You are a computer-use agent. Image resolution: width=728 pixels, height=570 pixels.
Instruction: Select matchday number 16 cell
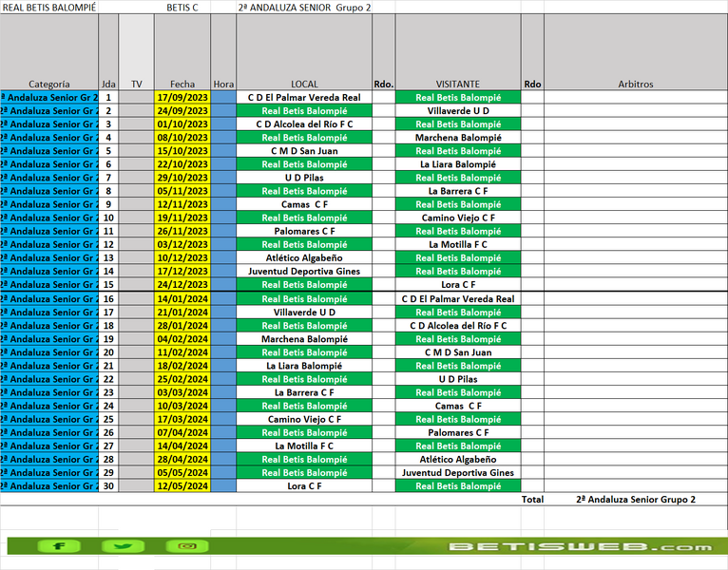[x=108, y=299]
